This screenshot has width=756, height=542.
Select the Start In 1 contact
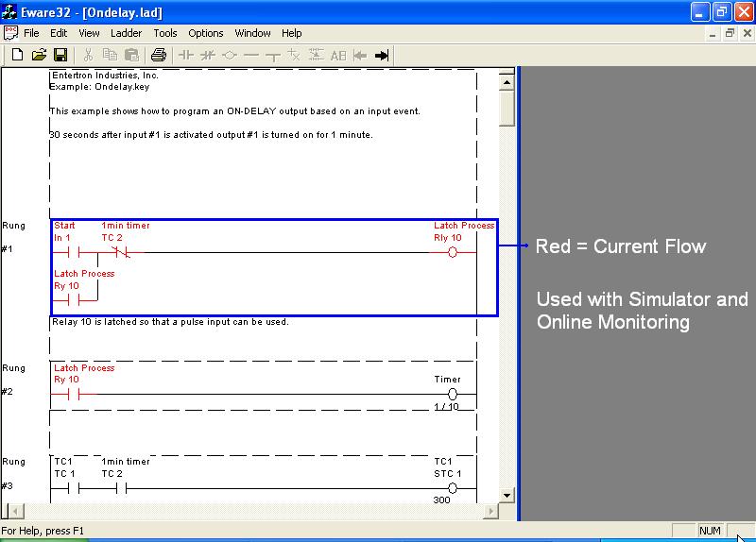point(74,252)
